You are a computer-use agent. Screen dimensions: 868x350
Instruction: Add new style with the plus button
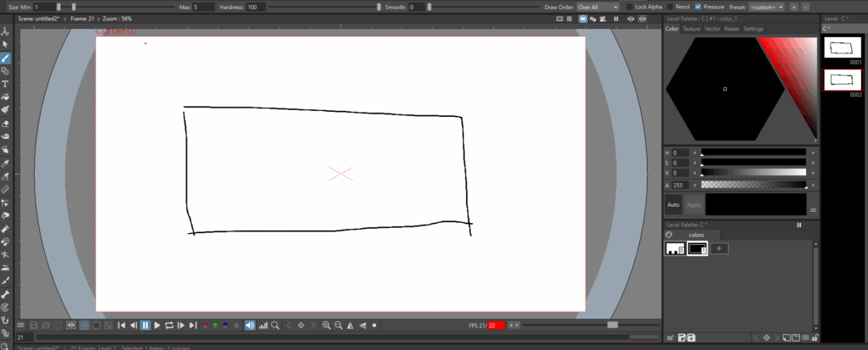720,248
